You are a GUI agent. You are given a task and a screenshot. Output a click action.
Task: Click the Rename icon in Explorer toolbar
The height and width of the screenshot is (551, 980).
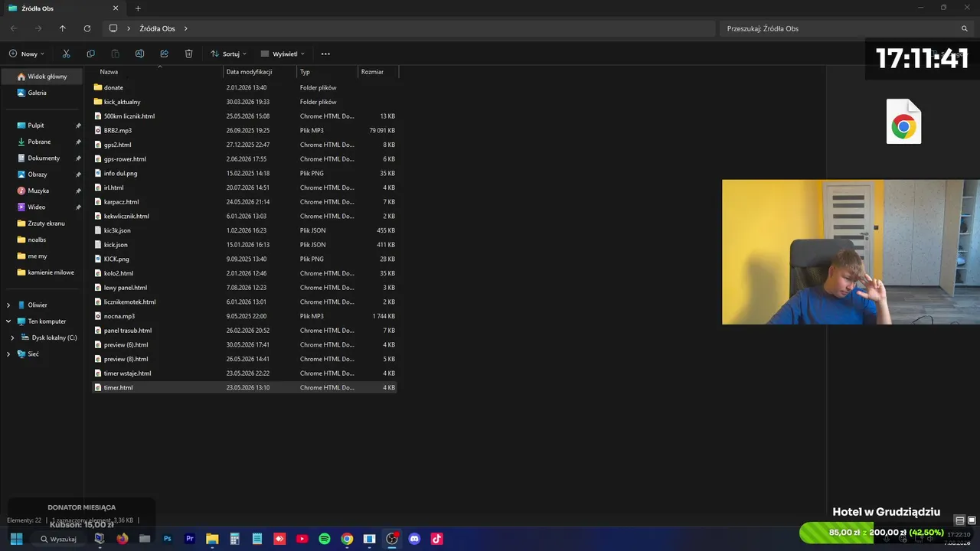coord(139,54)
